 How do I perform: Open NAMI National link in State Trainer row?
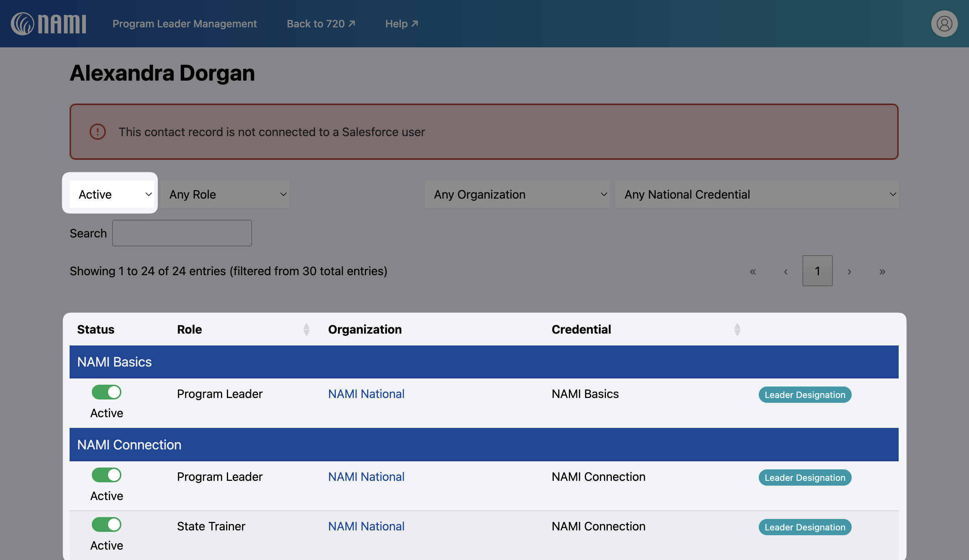tap(366, 526)
